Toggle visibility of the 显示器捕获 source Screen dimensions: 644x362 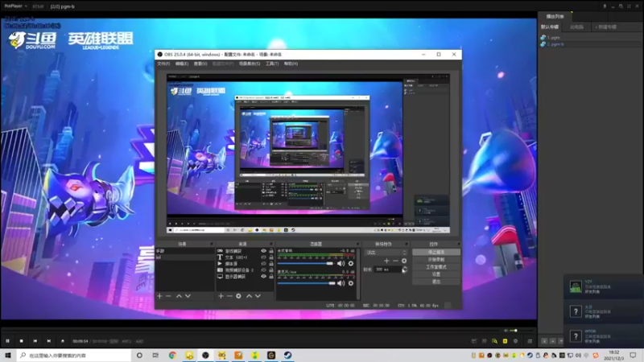[x=264, y=276]
